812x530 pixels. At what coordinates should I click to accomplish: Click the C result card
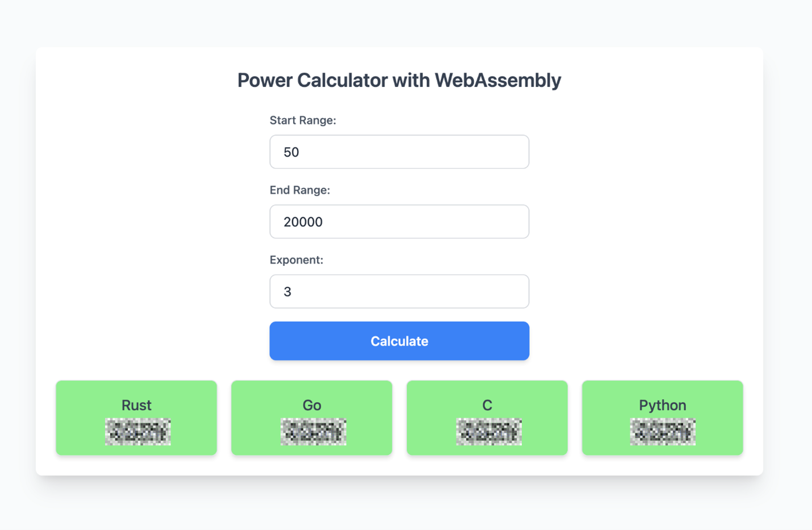[x=487, y=418]
